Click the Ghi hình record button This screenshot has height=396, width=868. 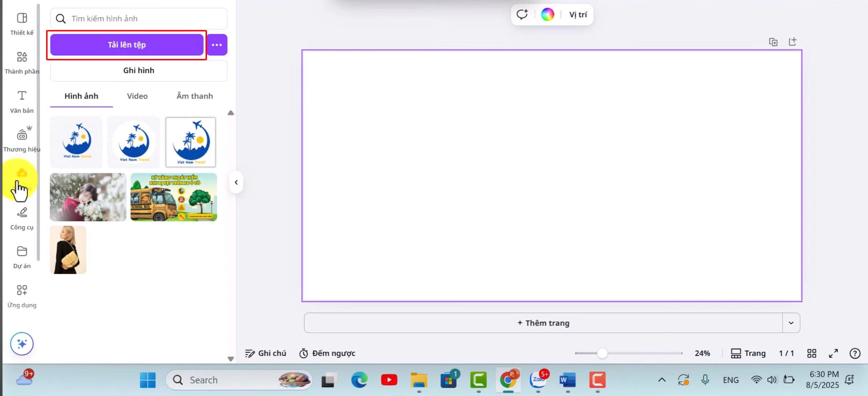click(139, 70)
